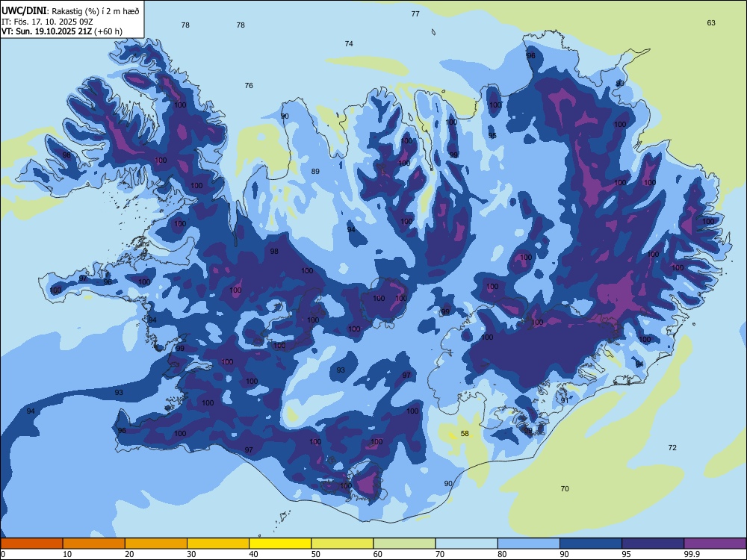The height and width of the screenshot is (560, 747).
Task: Click the map value 76
Action: tap(249, 86)
